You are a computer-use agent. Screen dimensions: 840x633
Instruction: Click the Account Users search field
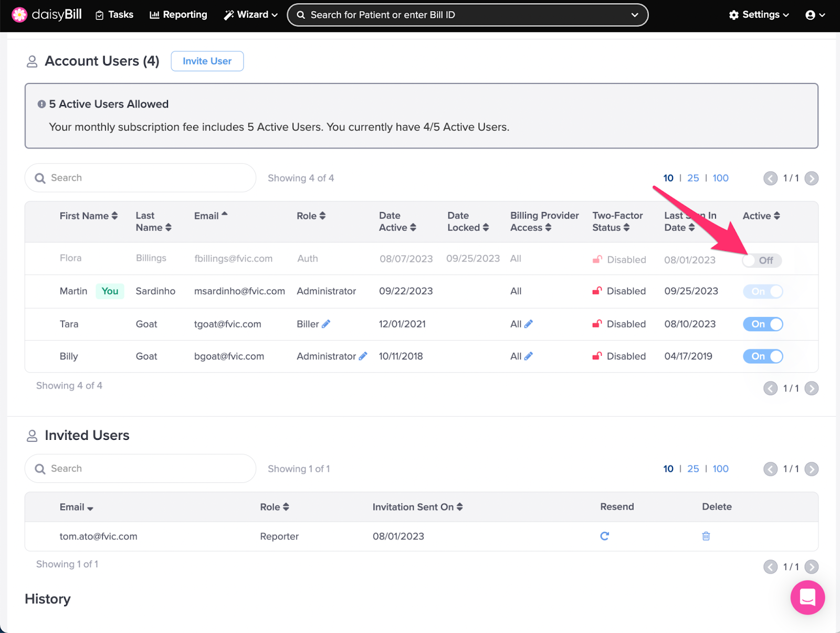pos(140,178)
